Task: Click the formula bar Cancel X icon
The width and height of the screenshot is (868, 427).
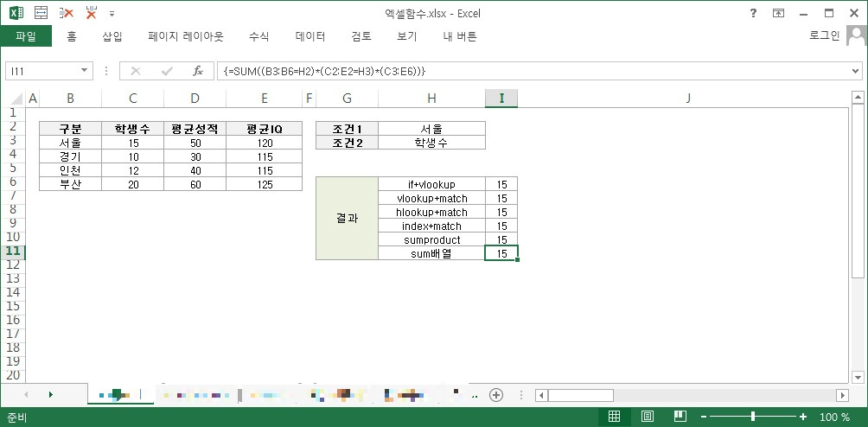Action: pyautogui.click(x=136, y=71)
